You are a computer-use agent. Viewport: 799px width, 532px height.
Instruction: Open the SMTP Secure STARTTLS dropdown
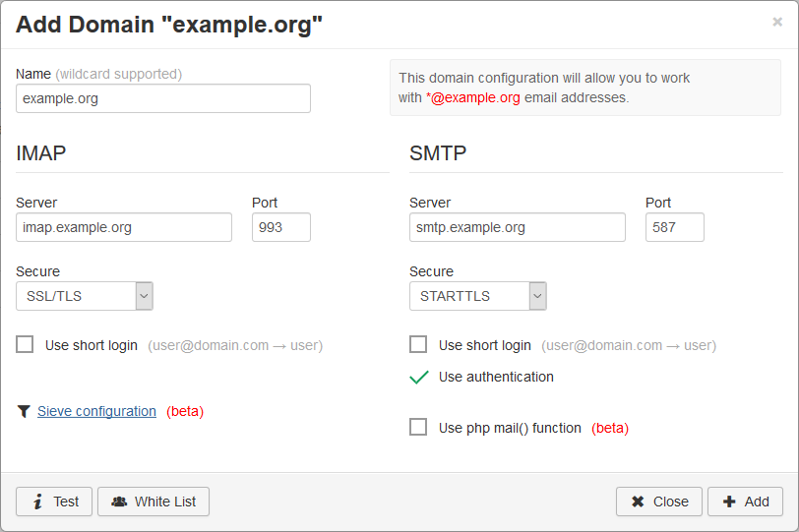click(478, 296)
